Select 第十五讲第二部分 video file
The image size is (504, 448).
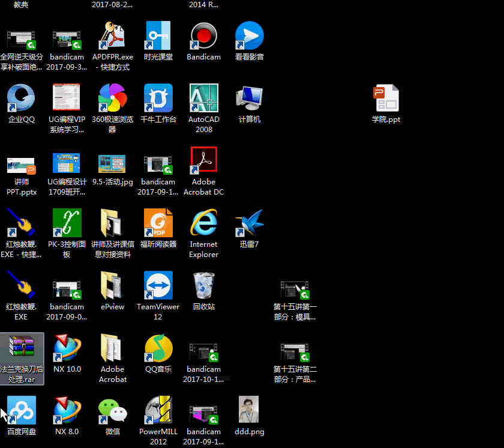click(x=295, y=363)
